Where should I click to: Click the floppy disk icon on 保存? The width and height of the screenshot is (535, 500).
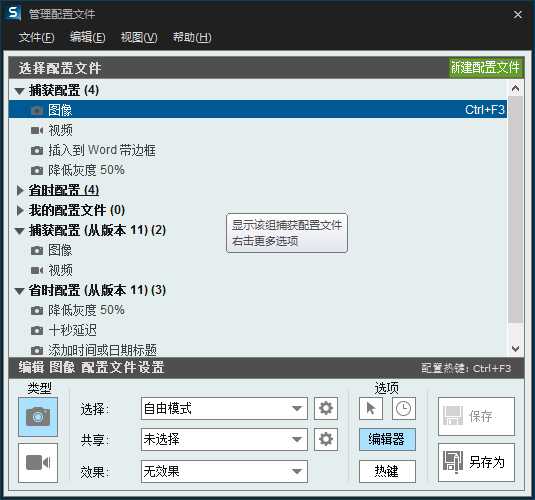tap(453, 416)
